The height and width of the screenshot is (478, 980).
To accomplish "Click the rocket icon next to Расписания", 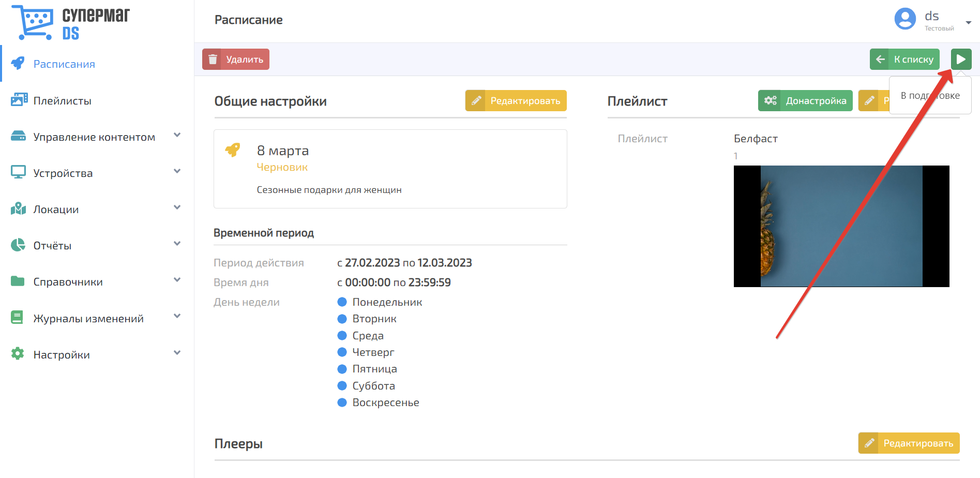I will [x=18, y=63].
